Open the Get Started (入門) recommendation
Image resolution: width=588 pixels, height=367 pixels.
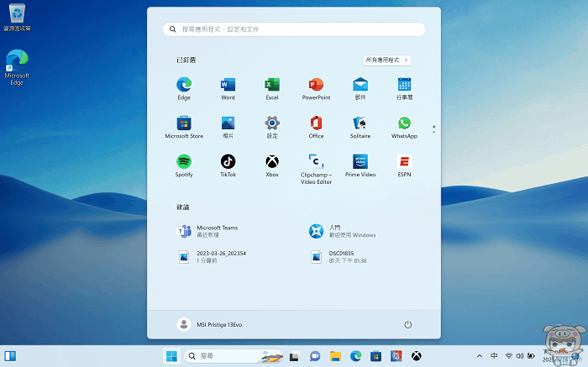342,231
